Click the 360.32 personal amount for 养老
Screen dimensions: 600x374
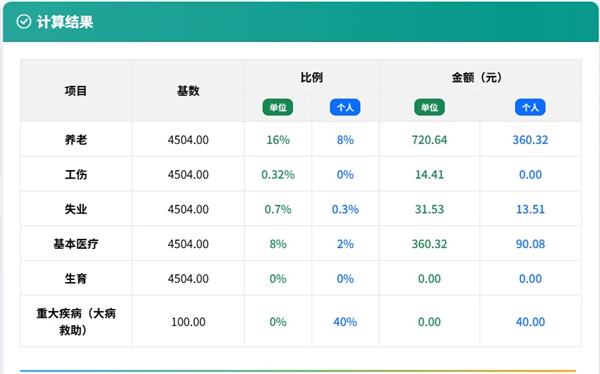tap(530, 140)
